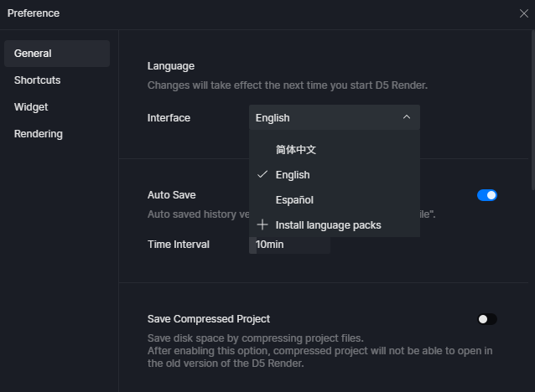Click the Time Interval label
The height and width of the screenshot is (392, 535).
pos(179,245)
